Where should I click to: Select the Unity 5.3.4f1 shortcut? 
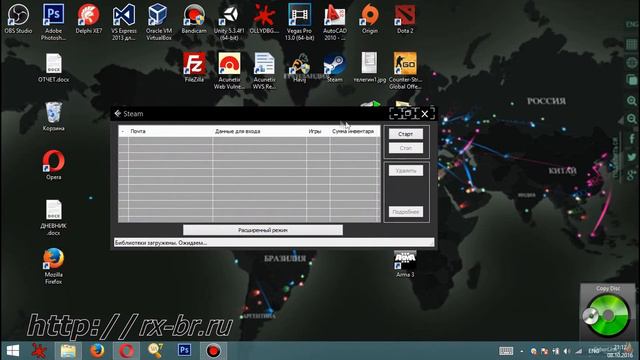tap(229, 21)
